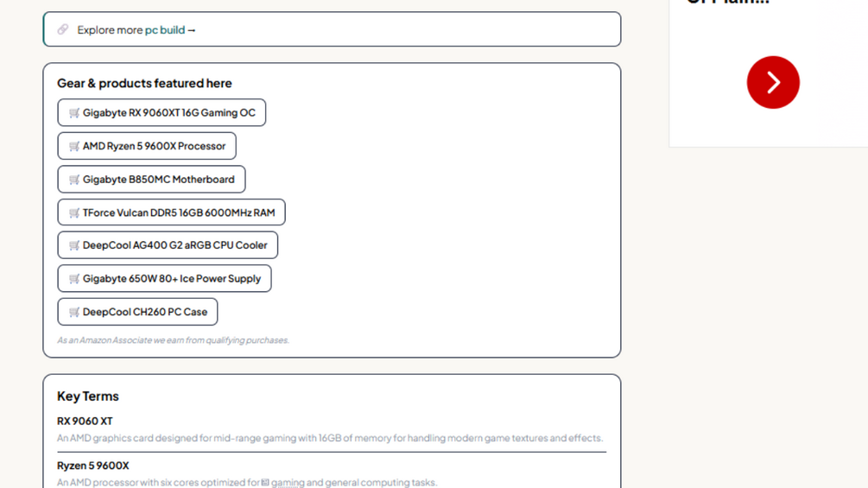Click the underlined 'gaming' term link

click(288, 483)
